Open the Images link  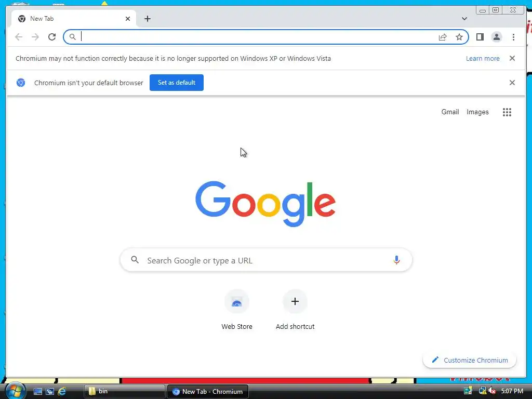(477, 112)
